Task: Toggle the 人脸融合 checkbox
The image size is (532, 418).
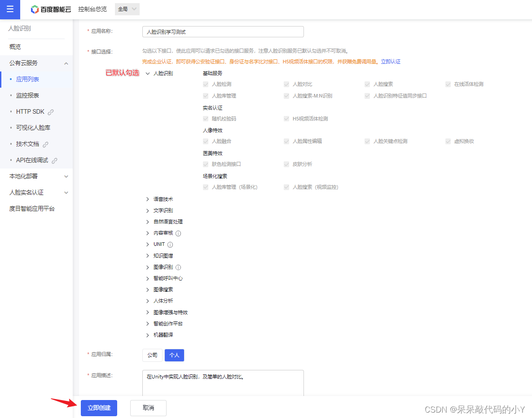Action: pos(206,141)
